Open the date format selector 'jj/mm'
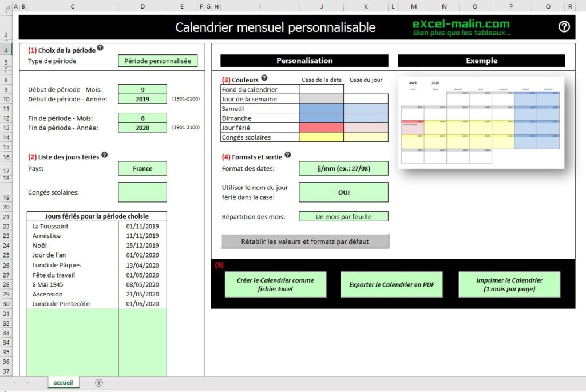This screenshot has height=392, width=586. coord(343,168)
